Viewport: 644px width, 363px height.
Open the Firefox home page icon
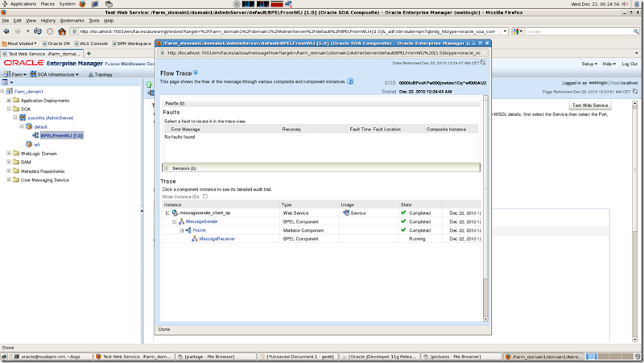pyautogui.click(x=62, y=31)
